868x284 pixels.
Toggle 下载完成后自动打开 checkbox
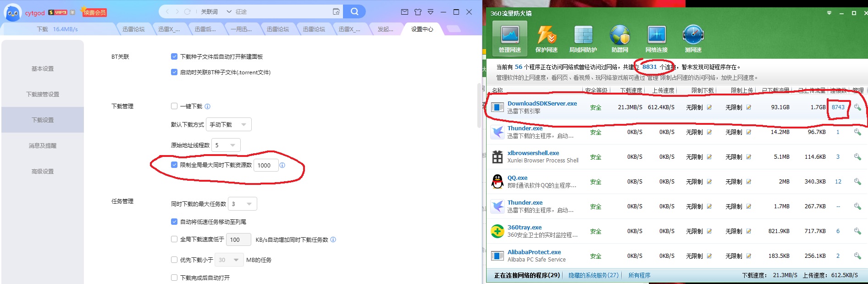174,278
